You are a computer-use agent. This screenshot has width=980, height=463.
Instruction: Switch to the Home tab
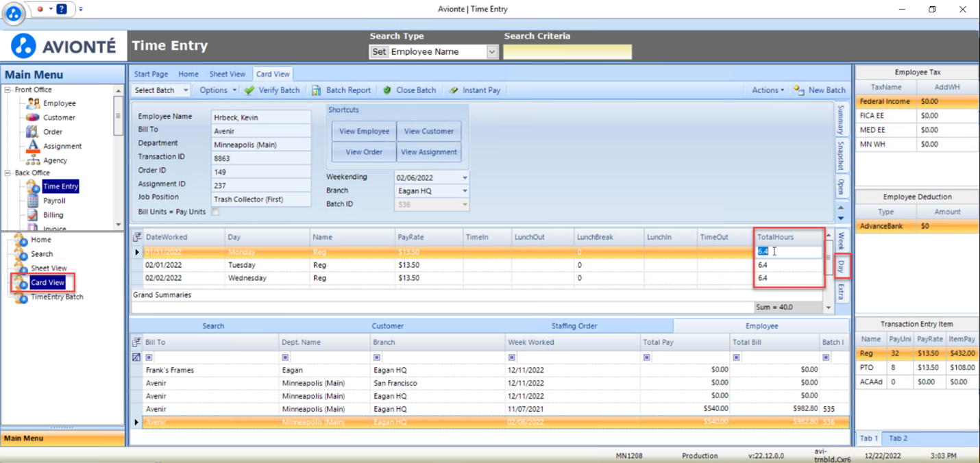(x=188, y=74)
